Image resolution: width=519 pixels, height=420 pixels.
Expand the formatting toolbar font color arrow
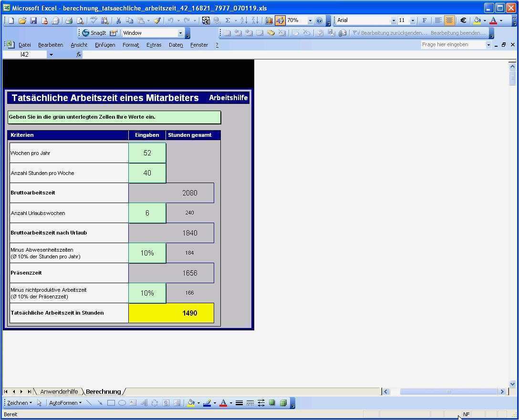tap(501, 20)
